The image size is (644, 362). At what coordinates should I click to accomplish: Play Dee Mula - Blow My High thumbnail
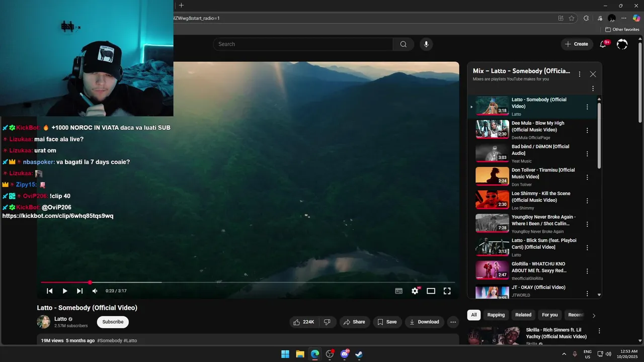click(492, 129)
